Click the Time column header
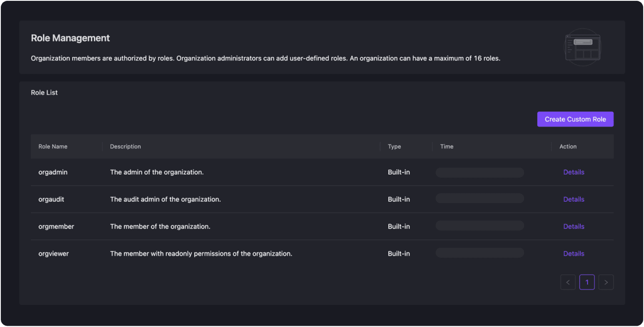Screen dimensions: 644x327 pos(447,146)
